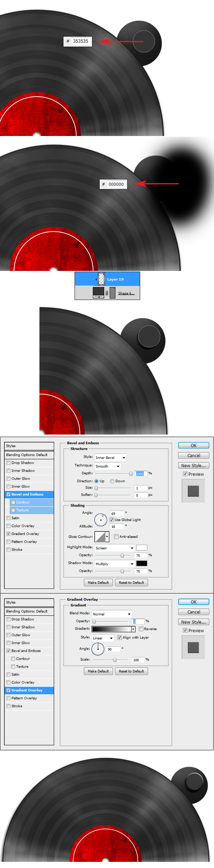The width and height of the screenshot is (214, 868).
Task: Click the black Shadow Mode color swatch
Action: coord(142,563)
